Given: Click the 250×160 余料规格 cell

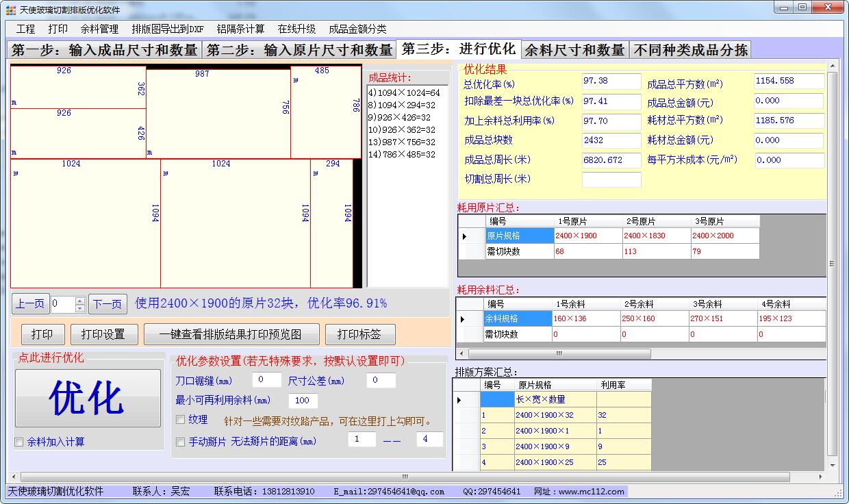Looking at the screenshot, I should [x=655, y=318].
